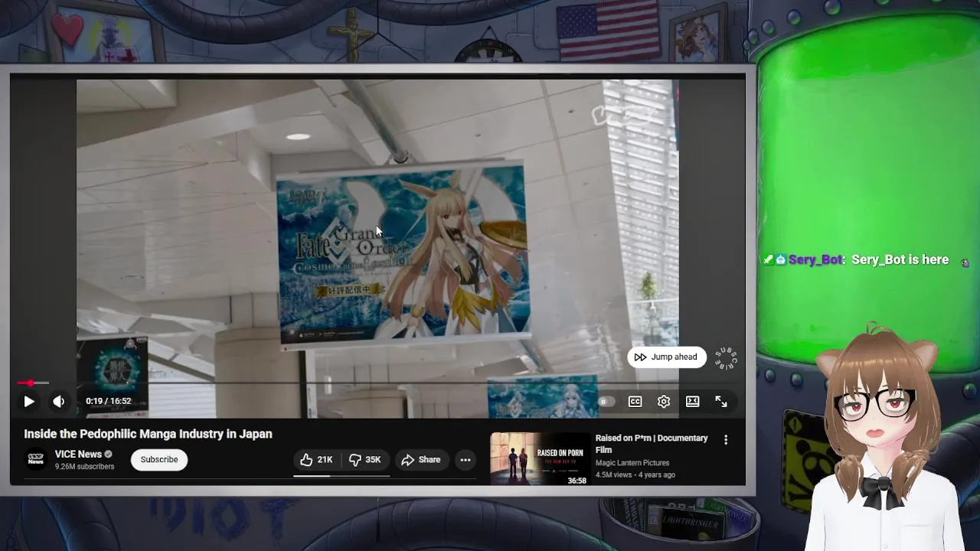Click the video title 'Inside the Pedophilic Manga Industry'
Viewport: 980px width, 551px height.
tap(148, 434)
